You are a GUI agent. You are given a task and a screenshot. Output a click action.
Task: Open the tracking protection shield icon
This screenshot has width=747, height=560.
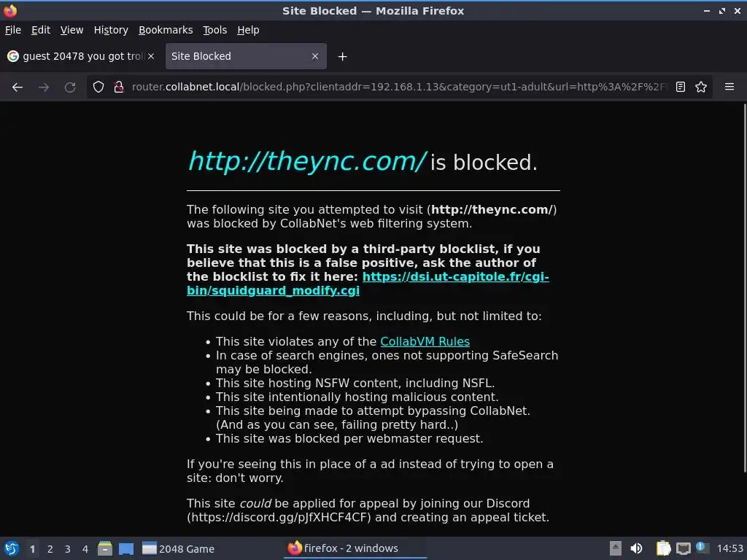pos(98,87)
